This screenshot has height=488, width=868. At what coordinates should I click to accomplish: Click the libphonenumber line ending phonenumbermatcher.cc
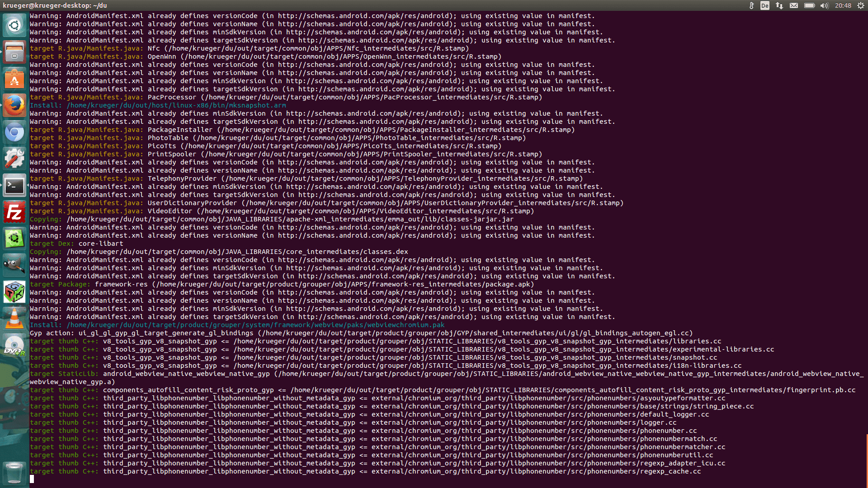coord(377,447)
